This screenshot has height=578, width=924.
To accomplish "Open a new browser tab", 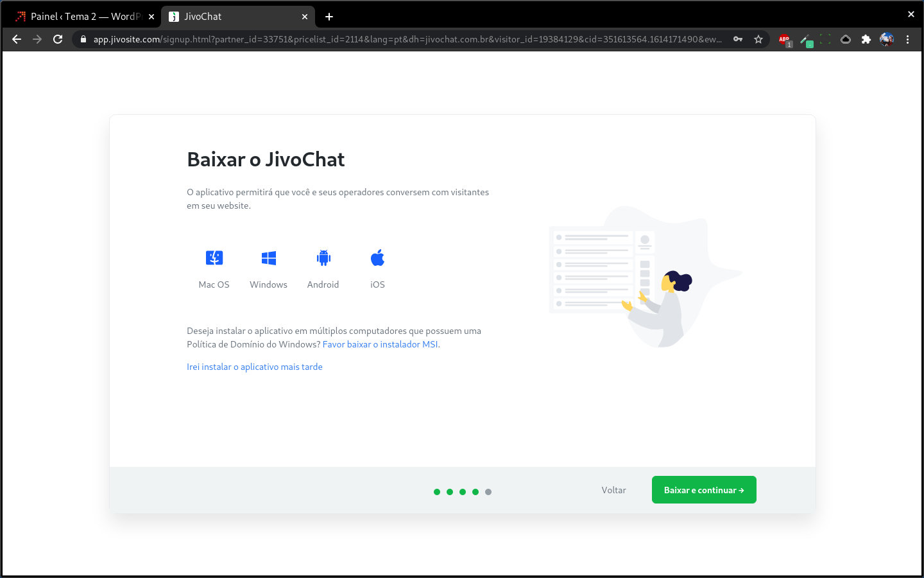I will pos(329,17).
